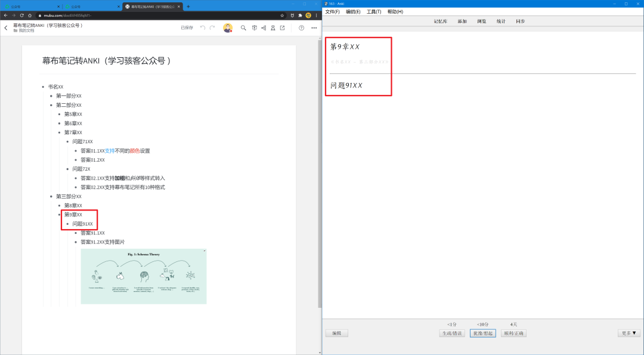Click the Anki 编辑 button at bottom left
The width and height of the screenshot is (644, 355).
[x=337, y=334]
